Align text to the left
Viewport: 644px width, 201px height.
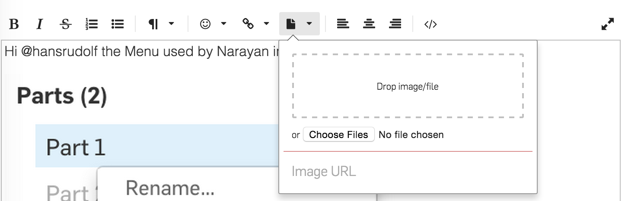click(x=343, y=24)
